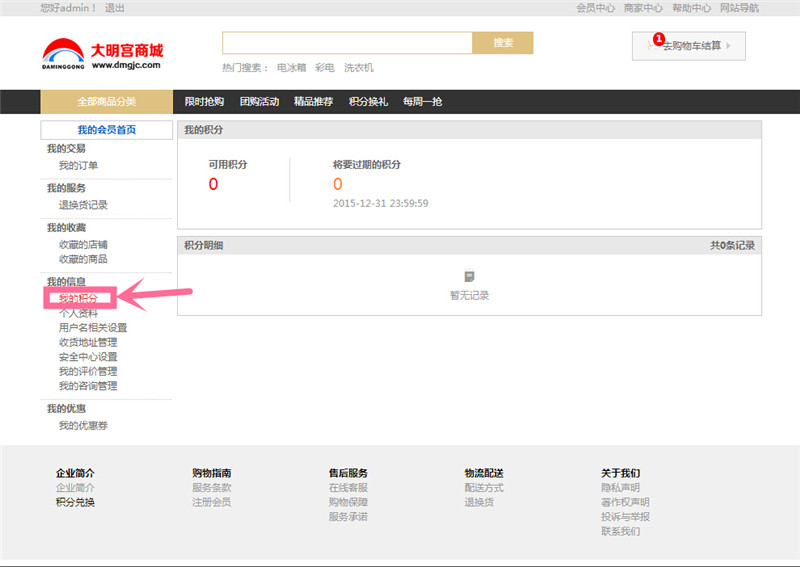This screenshot has width=800, height=567.
Task: Click the 退出 logout link
Action: tap(114, 8)
